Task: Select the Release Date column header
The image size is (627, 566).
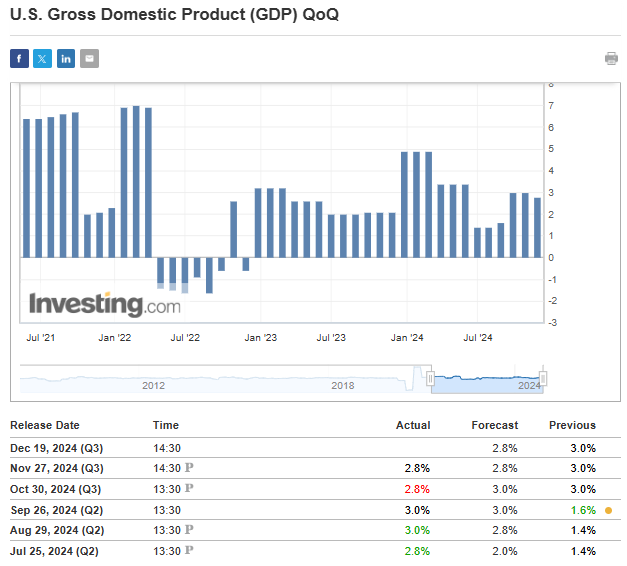Action: (x=45, y=425)
